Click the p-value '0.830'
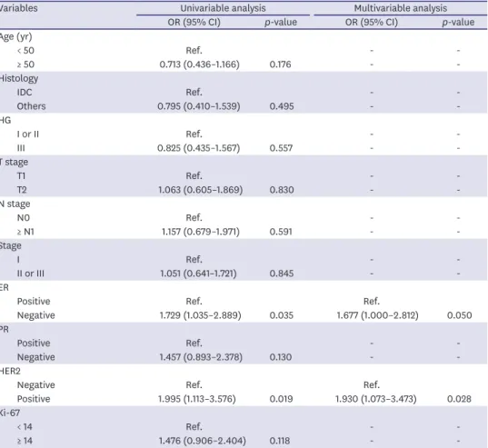The width and height of the screenshot is (488, 448). (x=282, y=190)
